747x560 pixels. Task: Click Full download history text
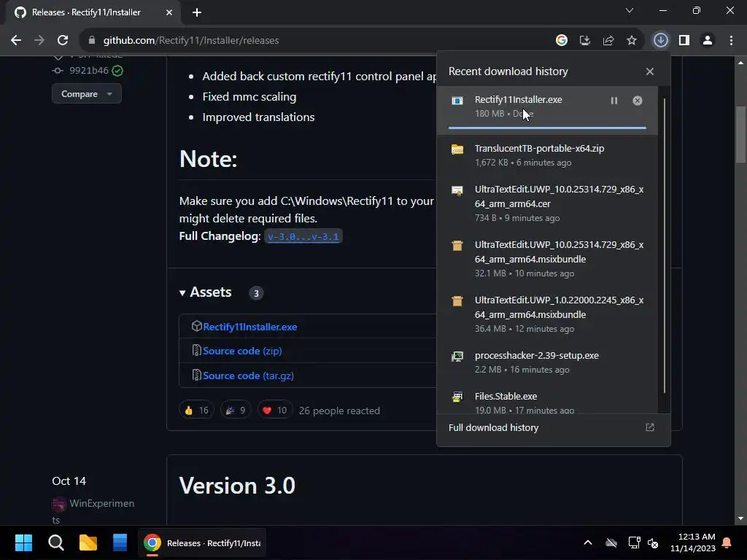click(x=493, y=427)
